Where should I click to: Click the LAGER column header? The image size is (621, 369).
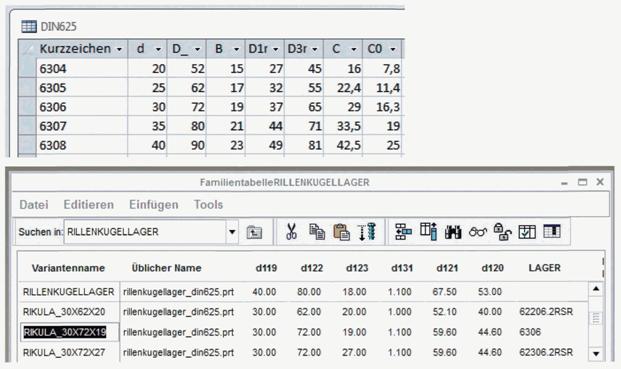[545, 268]
